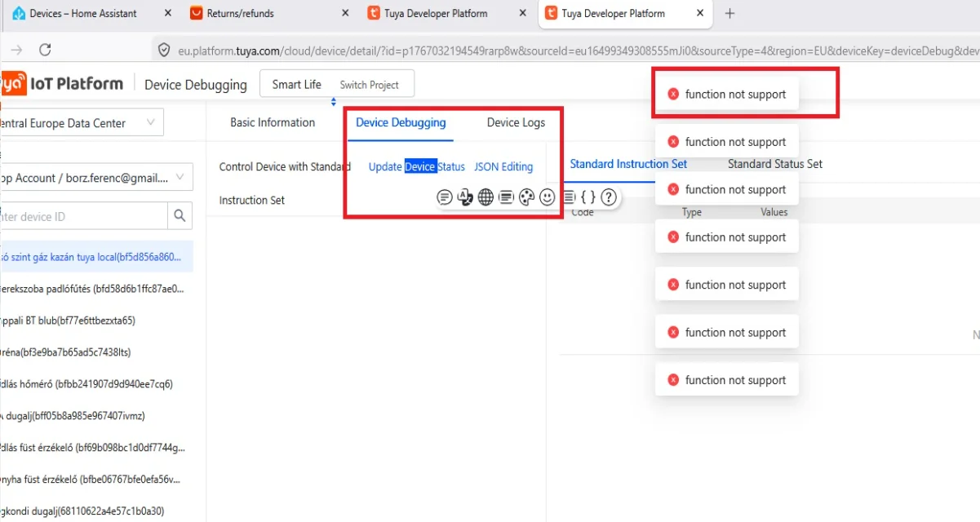Image resolution: width=980 pixels, height=522 pixels.
Task: Click the shield icon in the address bar
Action: [163, 50]
